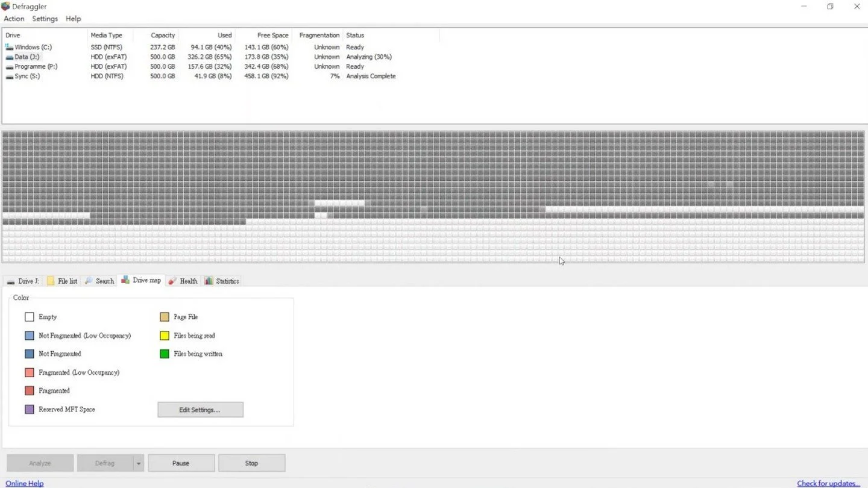Image resolution: width=868 pixels, height=488 pixels.
Task: Click the '342.4 GB (68%)' free space cell
Action: (x=266, y=66)
